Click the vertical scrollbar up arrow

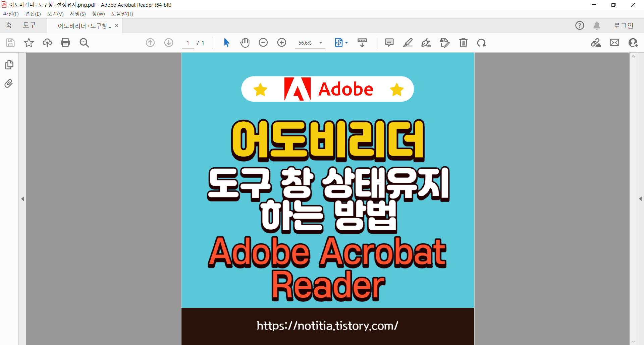pos(633,56)
